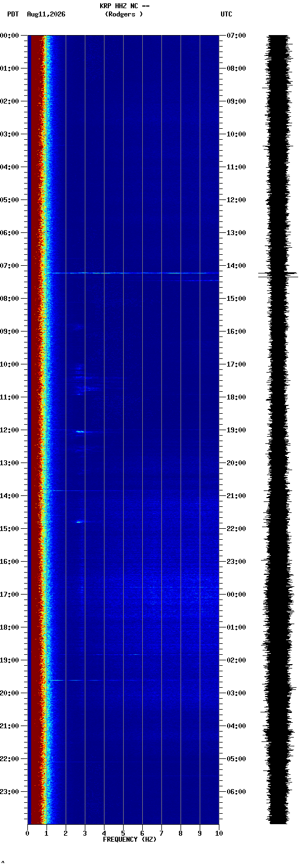Click the '23:00' PDT time label
This screenshot has height=868, width=302.
[x=9, y=792]
